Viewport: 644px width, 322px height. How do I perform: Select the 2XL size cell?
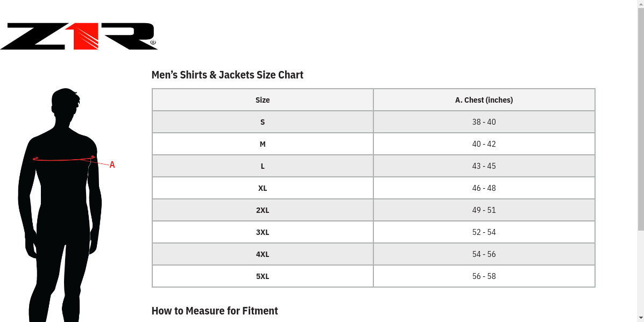tap(263, 210)
